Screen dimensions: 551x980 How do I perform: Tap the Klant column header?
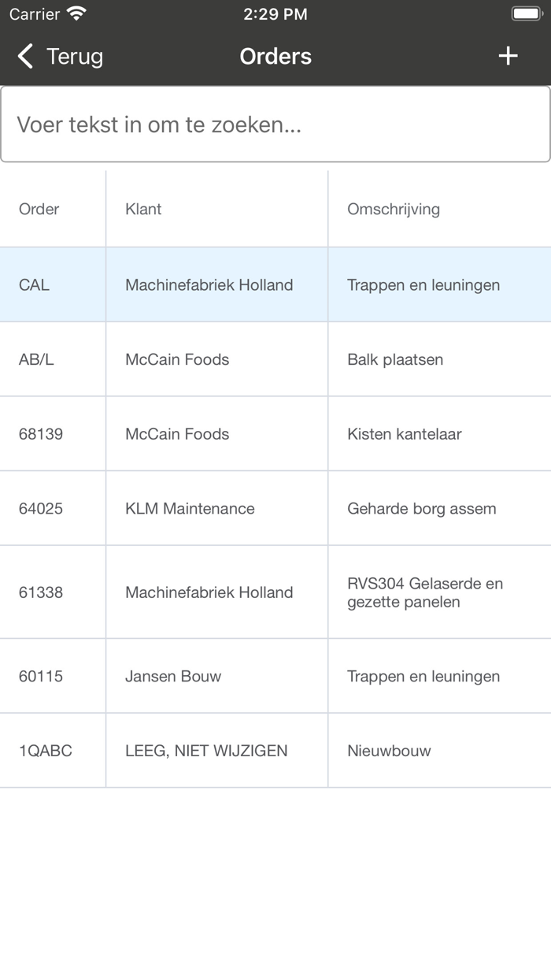pyautogui.click(x=142, y=209)
